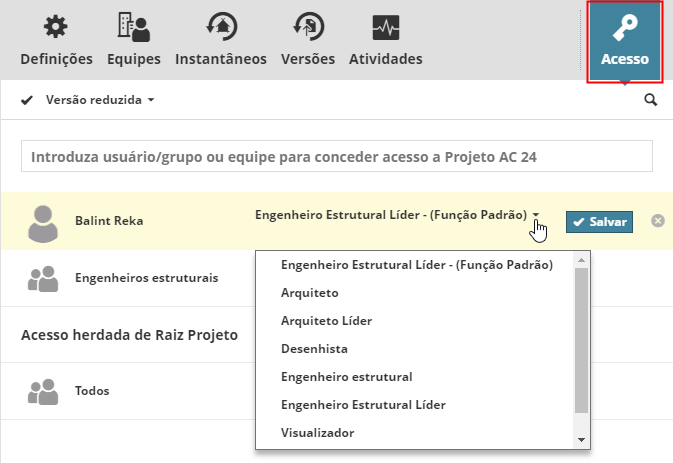Open the Versões icon
The image size is (673, 463).
[307, 27]
